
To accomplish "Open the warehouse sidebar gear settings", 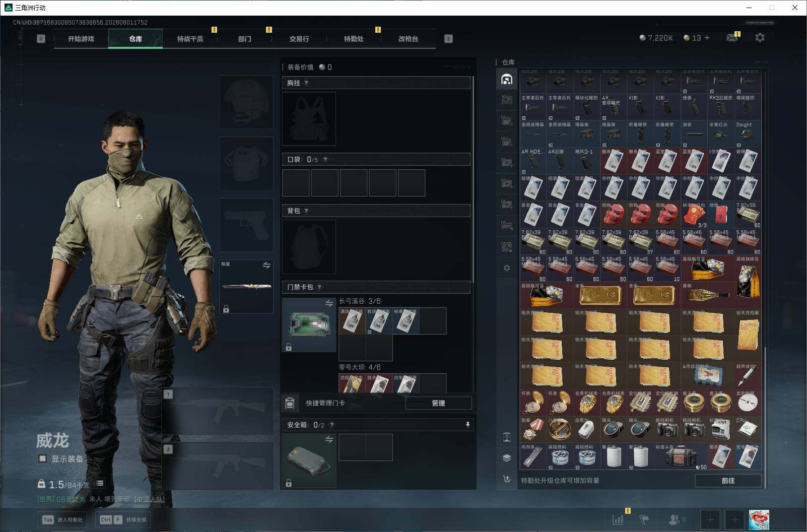I will click(x=507, y=268).
